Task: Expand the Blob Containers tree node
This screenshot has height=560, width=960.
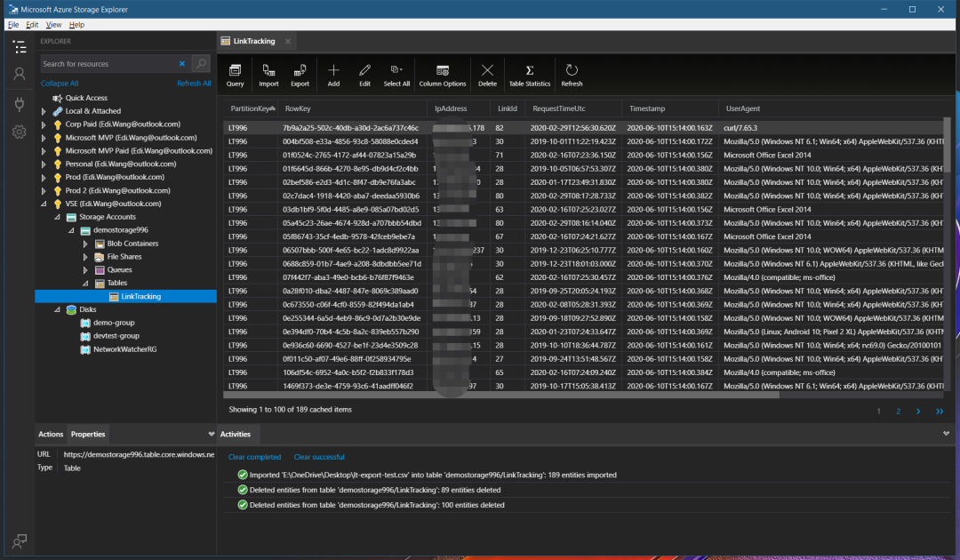Action: 86,244
